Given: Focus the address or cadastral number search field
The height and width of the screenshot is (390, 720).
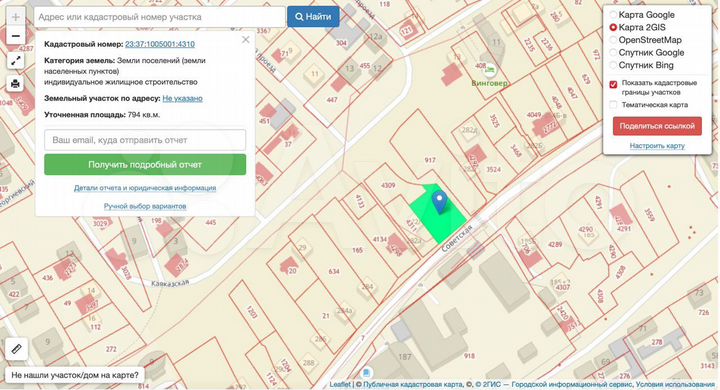Looking at the screenshot, I should tap(159, 17).
